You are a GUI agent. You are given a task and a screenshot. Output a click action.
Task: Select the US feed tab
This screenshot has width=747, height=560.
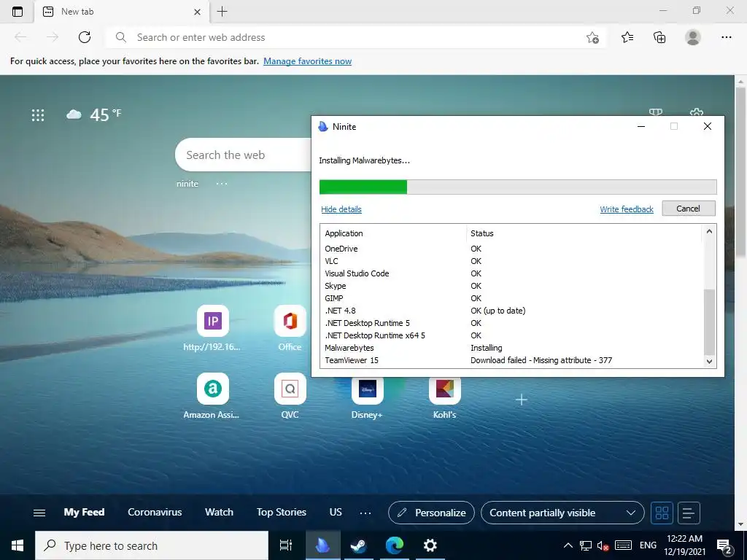336,513
